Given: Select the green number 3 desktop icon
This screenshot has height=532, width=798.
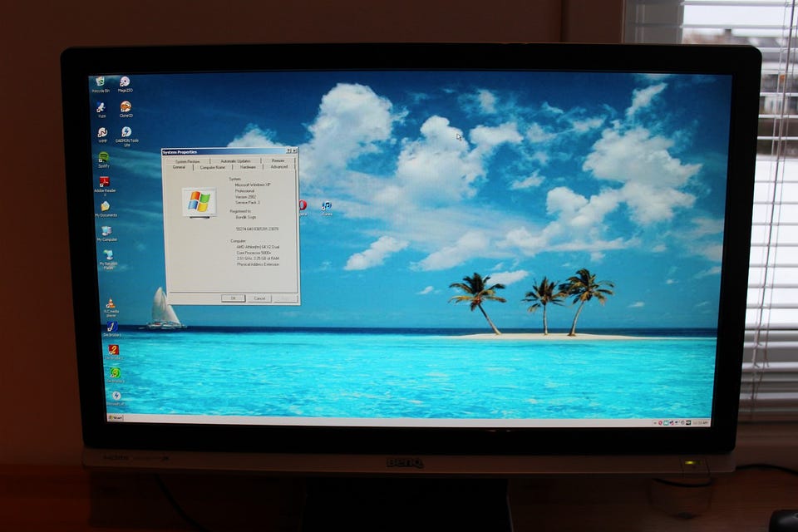Looking at the screenshot, I should (x=115, y=376).
